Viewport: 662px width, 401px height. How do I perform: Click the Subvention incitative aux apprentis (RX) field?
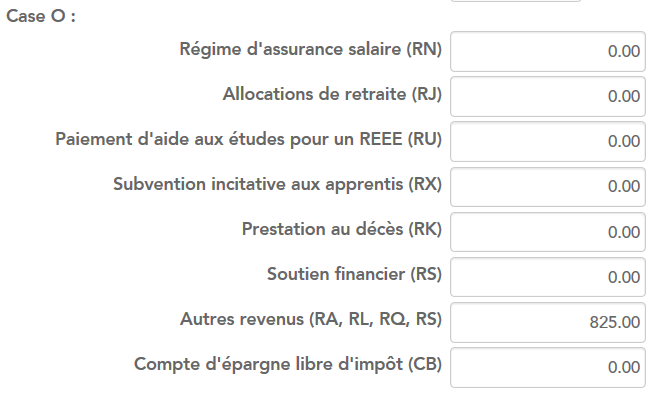(547, 186)
